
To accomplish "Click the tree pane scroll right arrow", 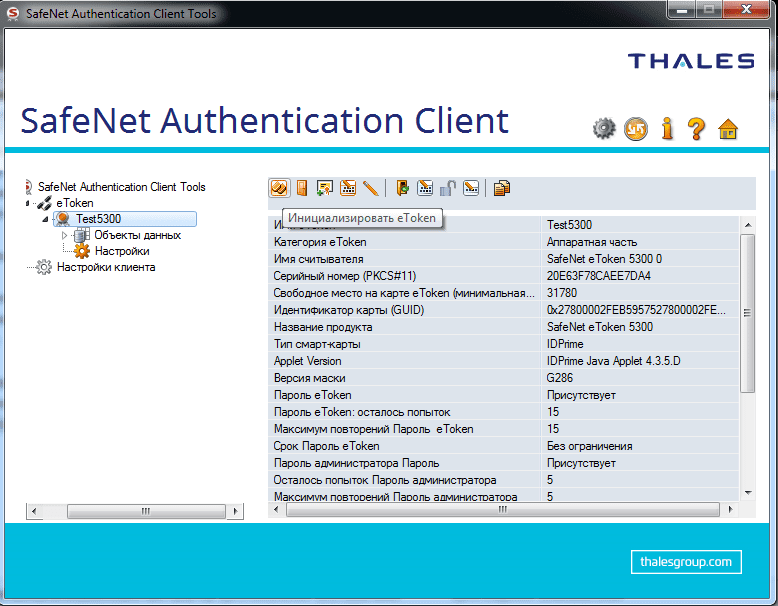I will (235, 511).
